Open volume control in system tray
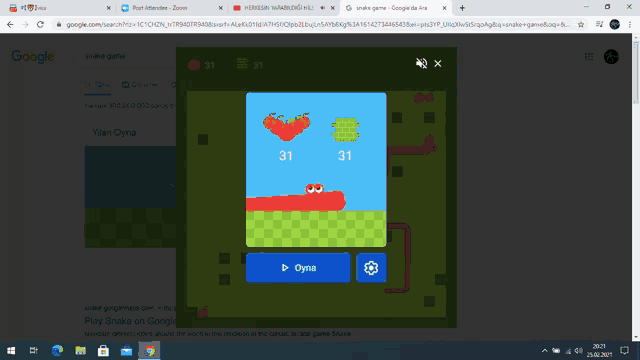Viewport: 640px width, 360px height. click(578, 351)
